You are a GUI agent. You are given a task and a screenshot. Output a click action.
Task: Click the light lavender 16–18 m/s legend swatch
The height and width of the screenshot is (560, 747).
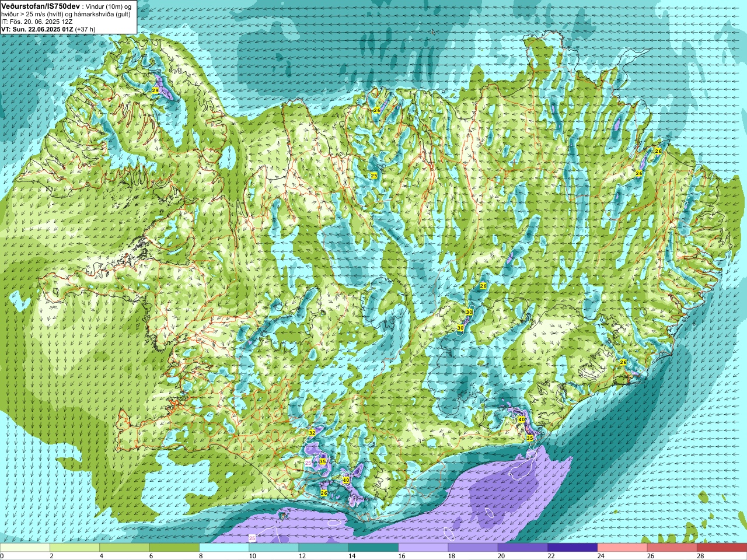coord(423,548)
